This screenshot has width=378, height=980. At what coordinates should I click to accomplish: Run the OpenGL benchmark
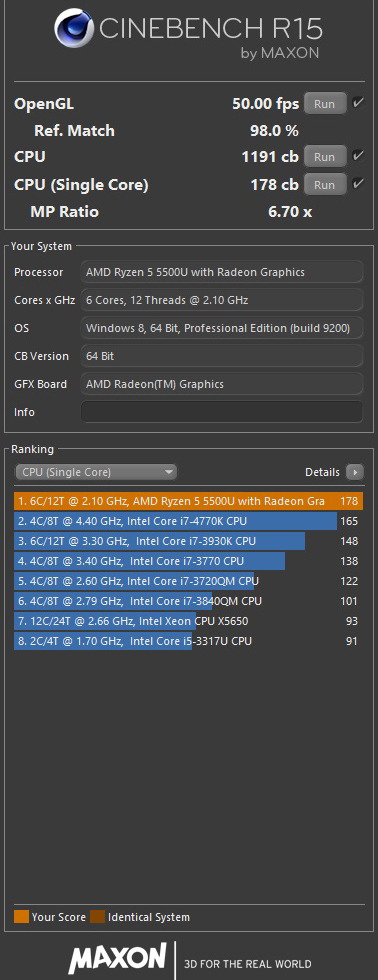click(325, 104)
